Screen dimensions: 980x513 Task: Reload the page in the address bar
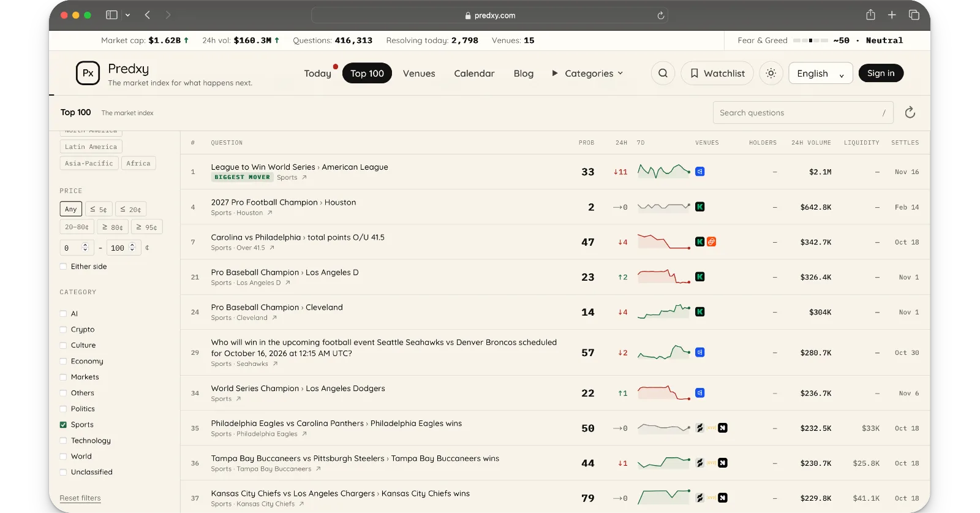tap(661, 15)
